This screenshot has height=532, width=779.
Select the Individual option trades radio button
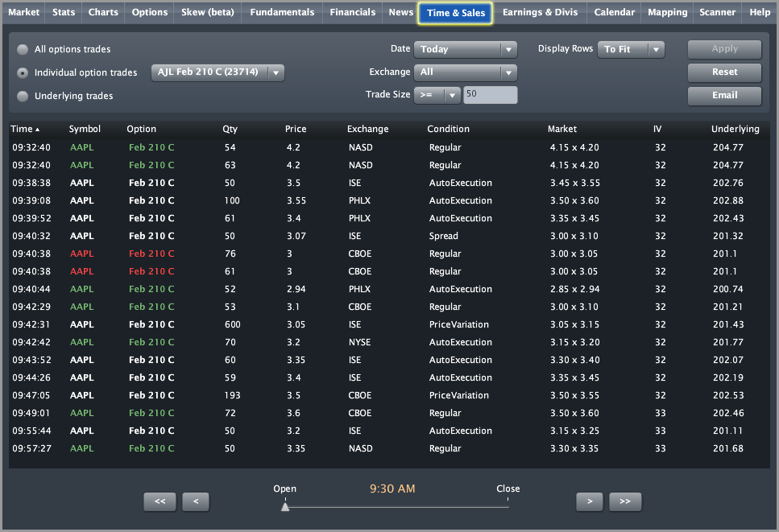coord(23,72)
